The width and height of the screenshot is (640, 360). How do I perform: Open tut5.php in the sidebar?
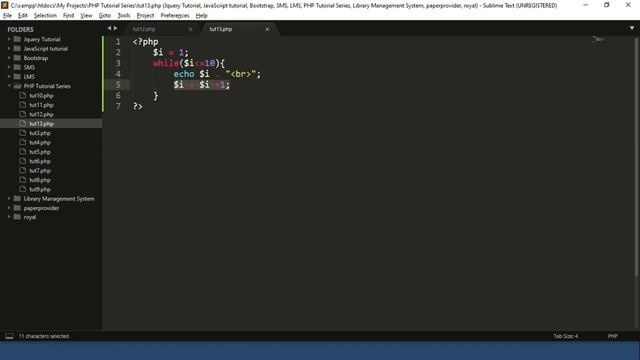(40, 152)
